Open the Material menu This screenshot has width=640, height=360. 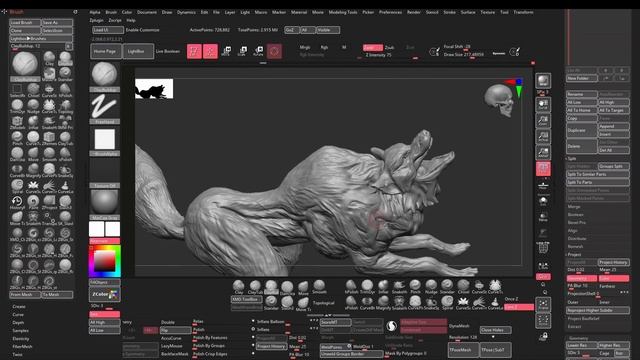point(299,12)
